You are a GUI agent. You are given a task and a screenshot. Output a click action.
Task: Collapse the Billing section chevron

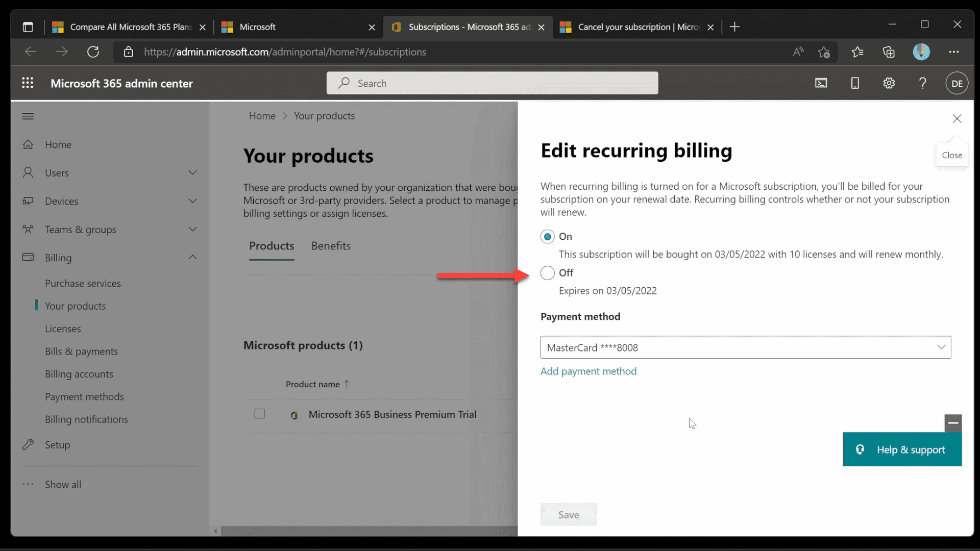pos(192,257)
